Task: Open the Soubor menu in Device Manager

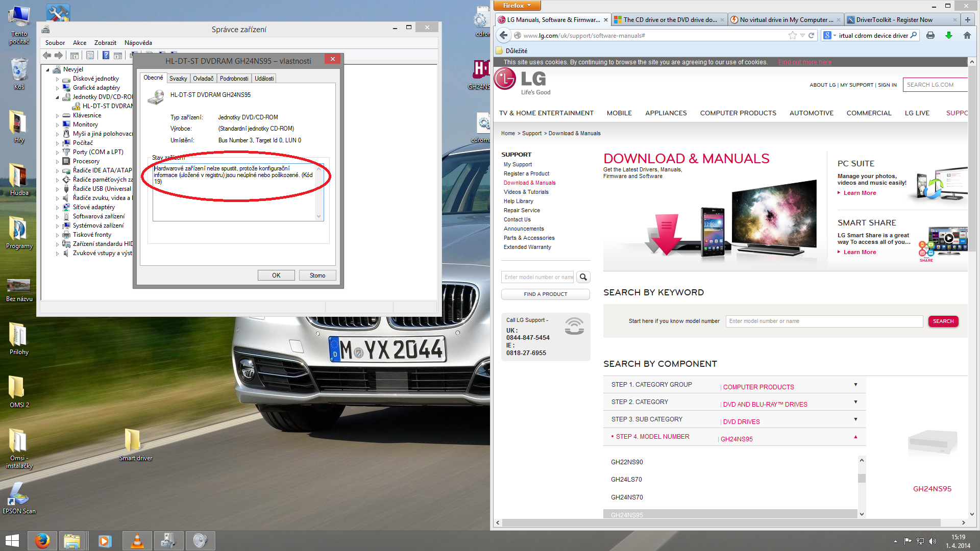Action: tap(55, 43)
